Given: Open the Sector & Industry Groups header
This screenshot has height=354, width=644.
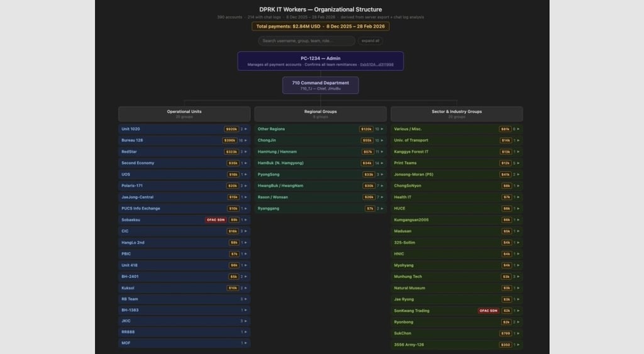Looking at the screenshot, I should pyautogui.click(x=457, y=114).
